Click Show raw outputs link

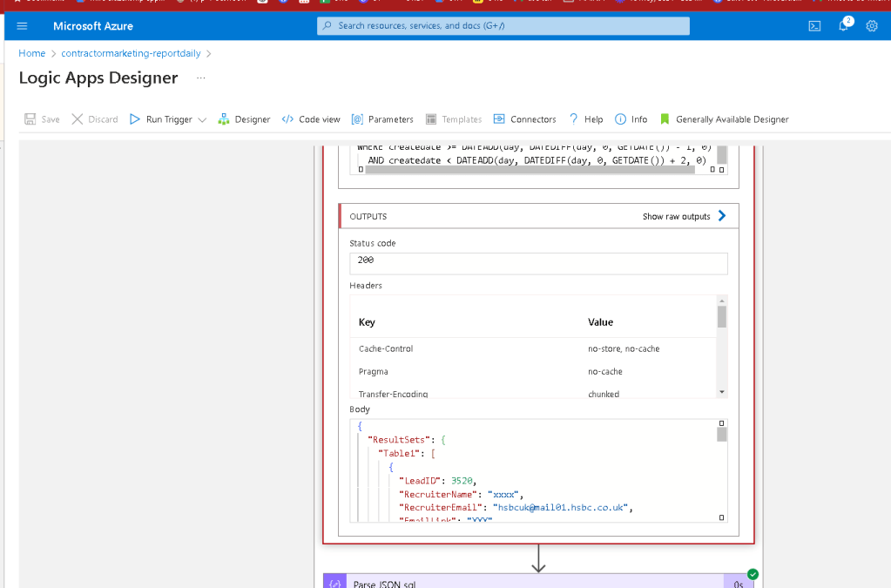(676, 216)
